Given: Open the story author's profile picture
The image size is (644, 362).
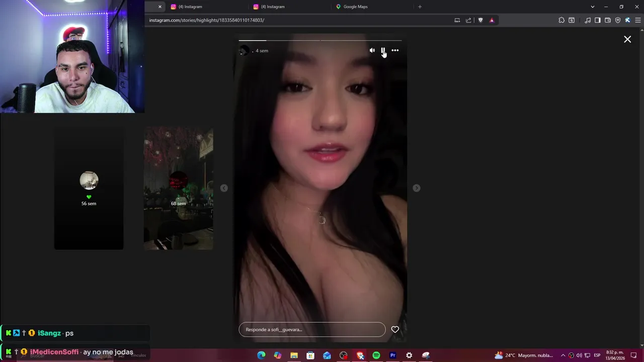Looking at the screenshot, I should tap(244, 50).
